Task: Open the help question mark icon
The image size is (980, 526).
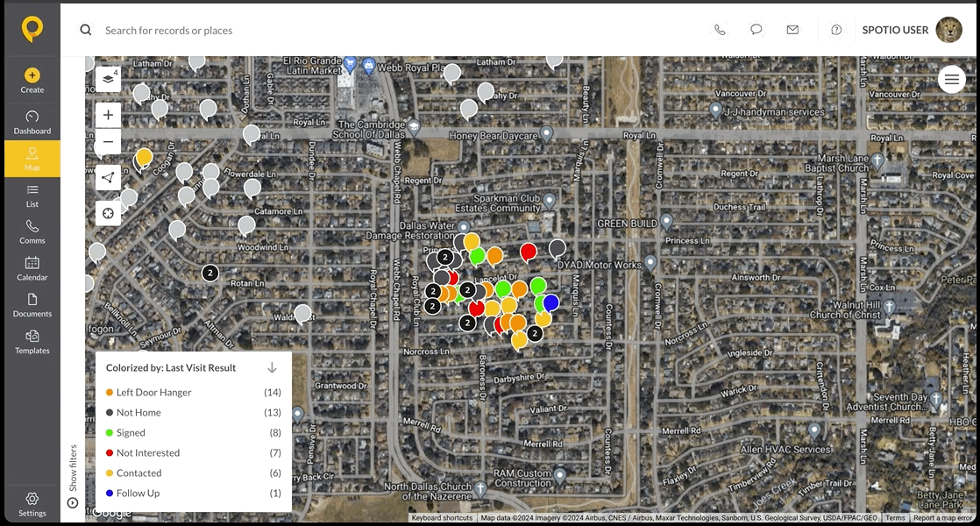Action: tap(836, 29)
